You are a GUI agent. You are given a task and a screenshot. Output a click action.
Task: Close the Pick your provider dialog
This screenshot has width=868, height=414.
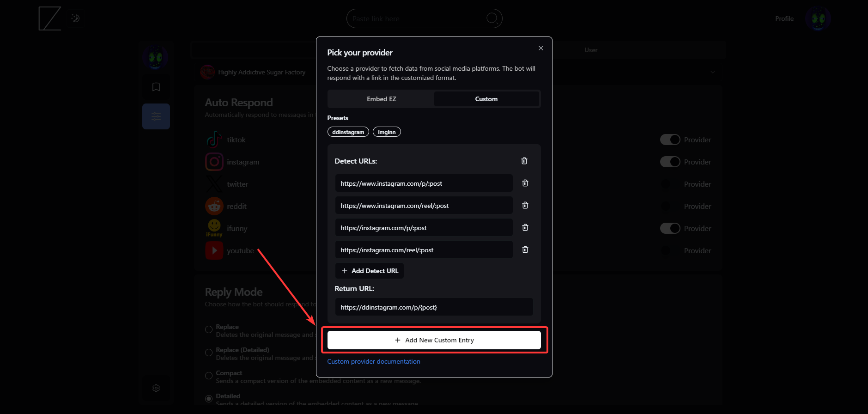[540, 48]
